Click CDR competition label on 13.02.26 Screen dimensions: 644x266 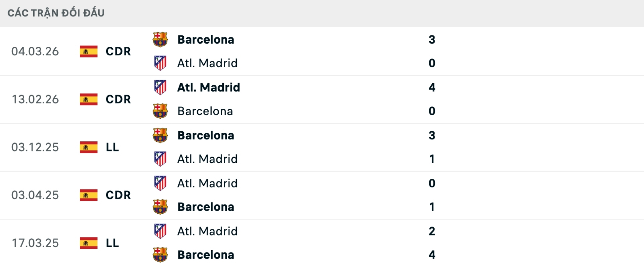point(118,99)
